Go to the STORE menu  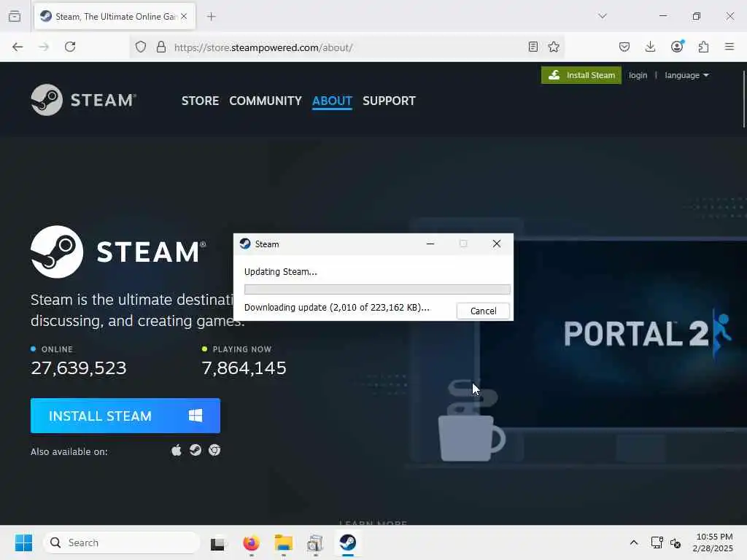coord(200,101)
